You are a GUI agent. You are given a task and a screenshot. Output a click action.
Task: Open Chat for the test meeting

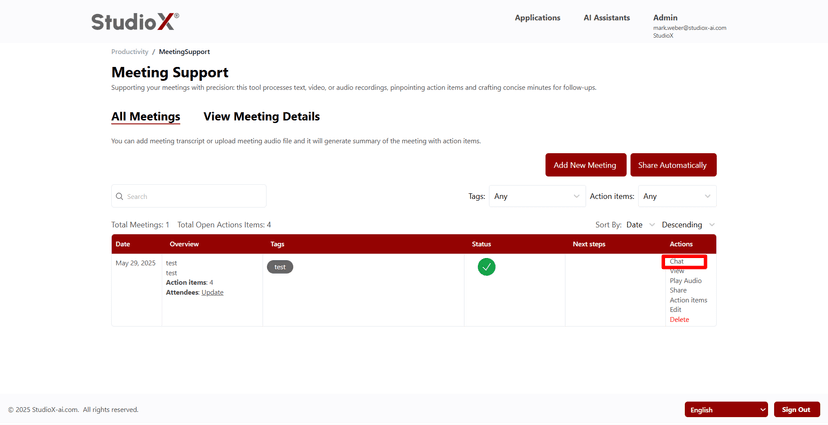click(x=677, y=262)
